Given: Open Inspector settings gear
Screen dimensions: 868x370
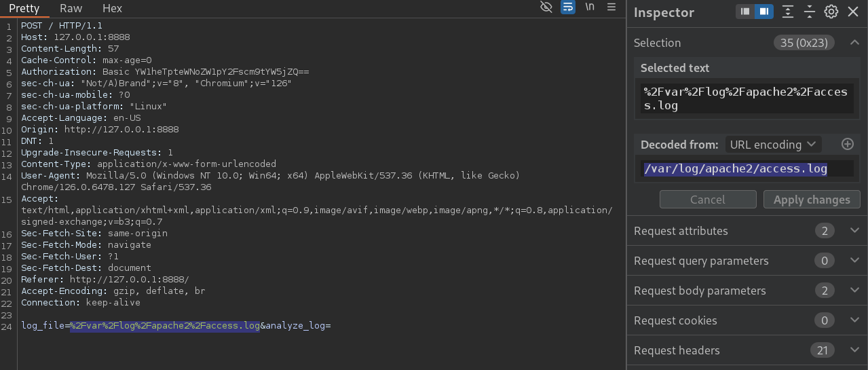Looking at the screenshot, I should pos(831,12).
